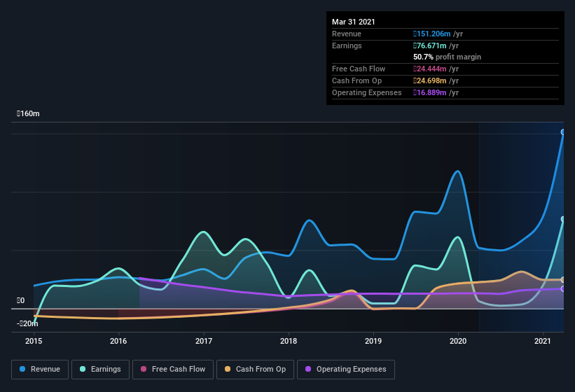This screenshot has width=575, height=392.
Task: Click the 2015 label on the x-axis
Action: (34, 341)
